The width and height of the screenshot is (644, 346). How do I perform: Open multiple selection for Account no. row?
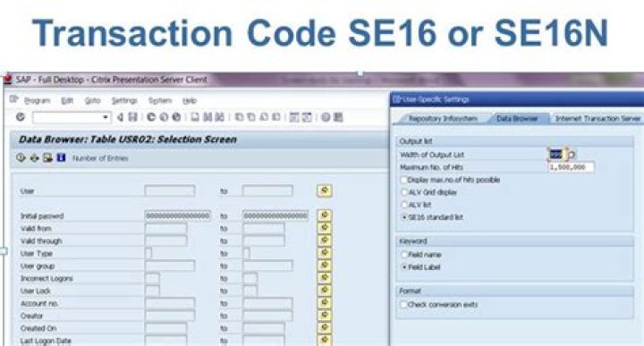pyautogui.click(x=325, y=303)
